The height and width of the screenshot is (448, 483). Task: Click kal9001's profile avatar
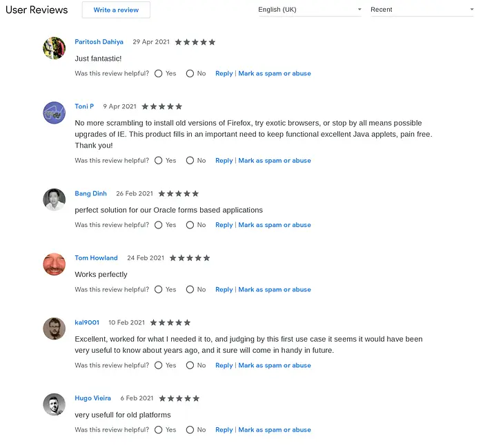[54, 329]
